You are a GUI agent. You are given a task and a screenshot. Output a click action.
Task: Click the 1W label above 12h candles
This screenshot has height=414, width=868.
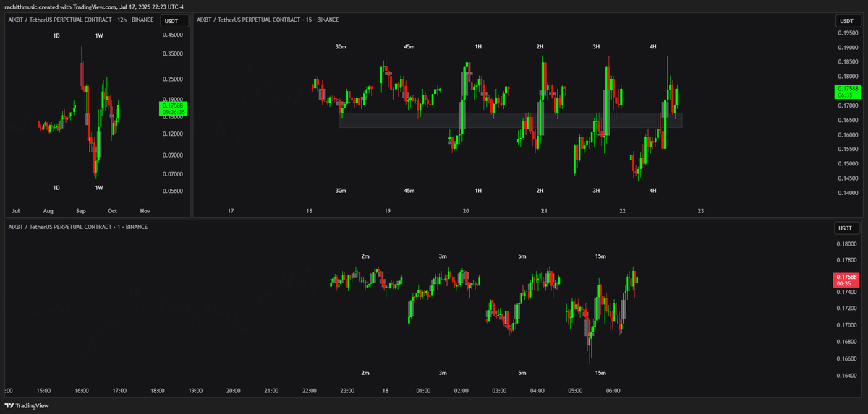pos(99,35)
